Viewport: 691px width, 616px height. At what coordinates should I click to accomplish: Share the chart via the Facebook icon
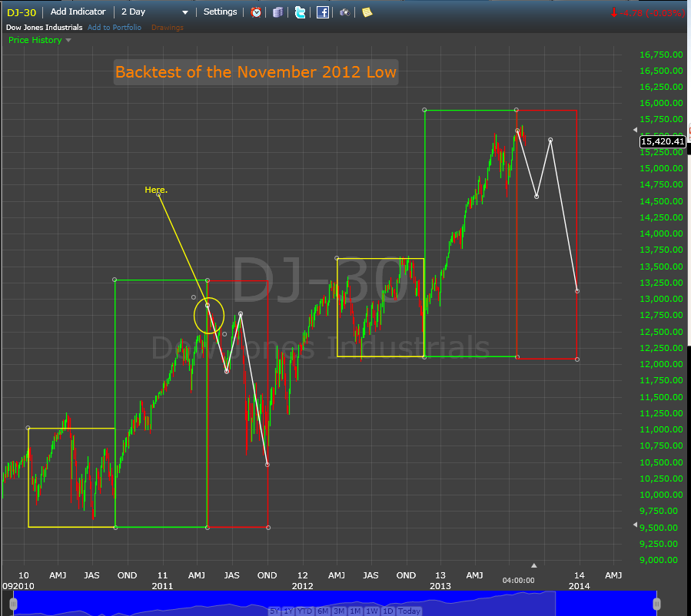[323, 12]
